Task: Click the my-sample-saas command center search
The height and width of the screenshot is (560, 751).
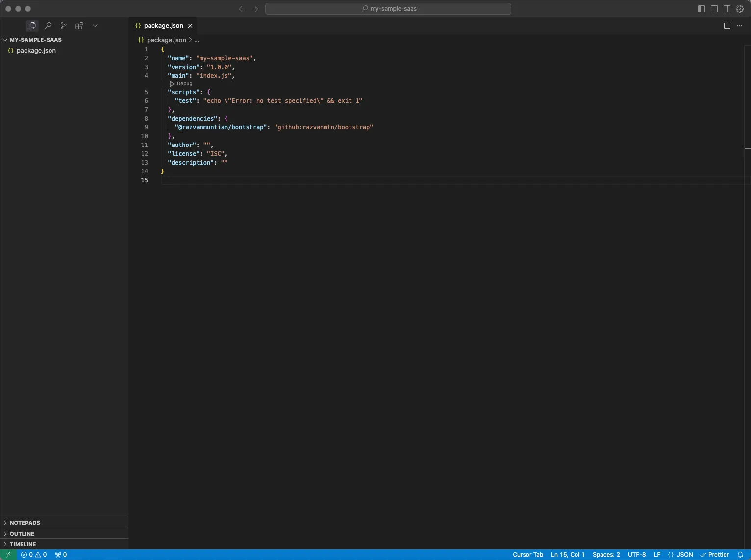Action: pos(388,9)
